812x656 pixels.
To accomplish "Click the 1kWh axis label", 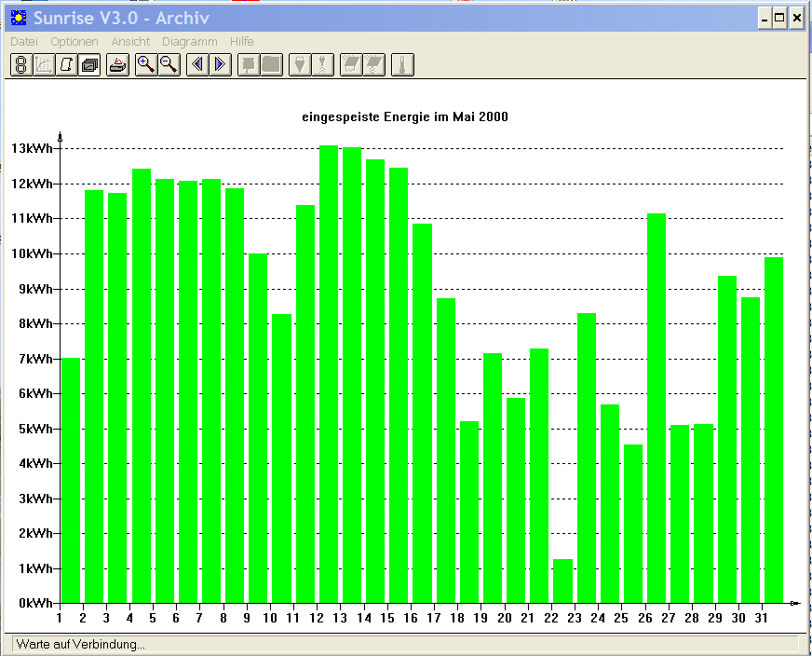I will (x=35, y=568).
